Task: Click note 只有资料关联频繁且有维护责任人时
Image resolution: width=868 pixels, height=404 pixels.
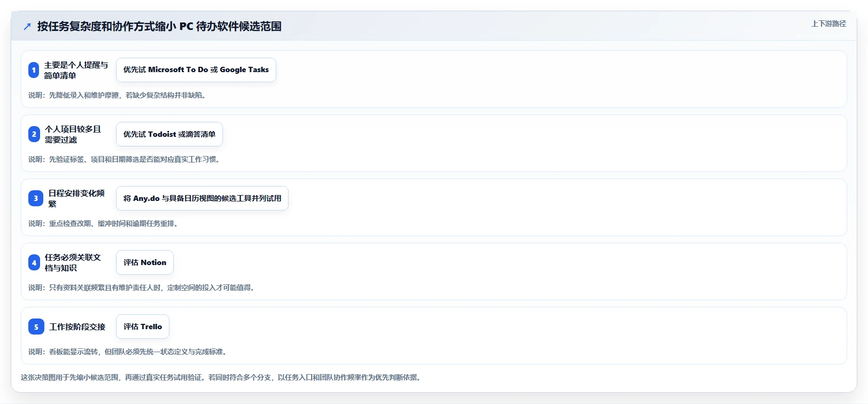Action: pos(142,288)
